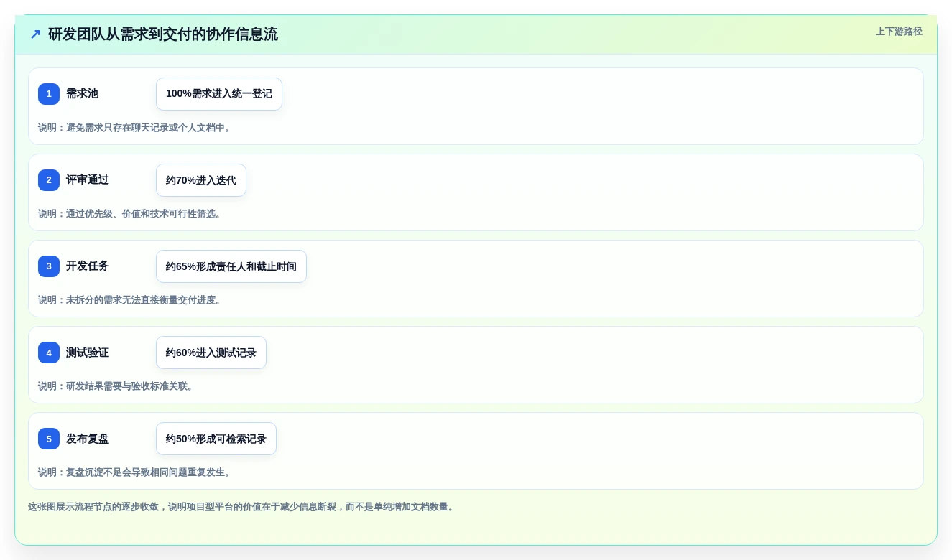Select step number badge 2
Image resolution: width=952 pixels, height=560 pixels.
click(x=49, y=180)
